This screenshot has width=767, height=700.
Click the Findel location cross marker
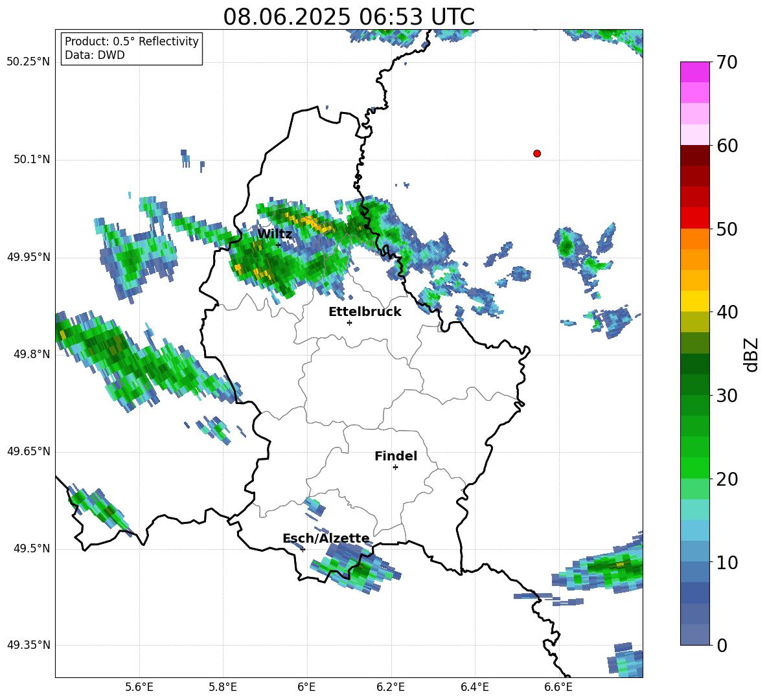click(395, 468)
